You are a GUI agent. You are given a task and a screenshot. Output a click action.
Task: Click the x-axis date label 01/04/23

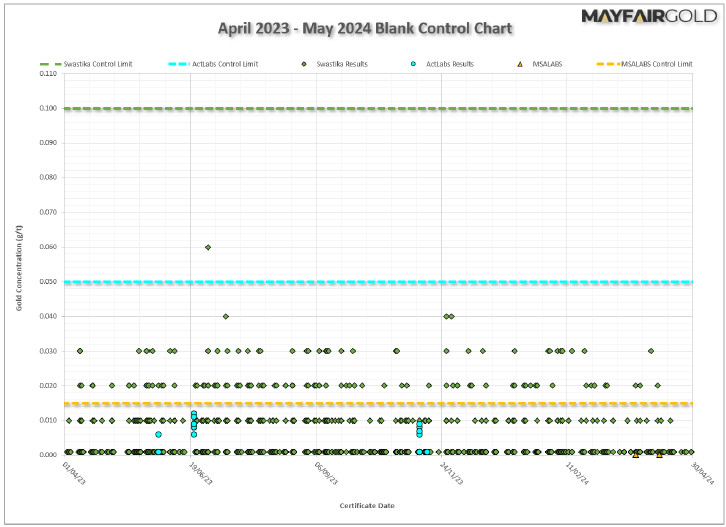click(74, 473)
